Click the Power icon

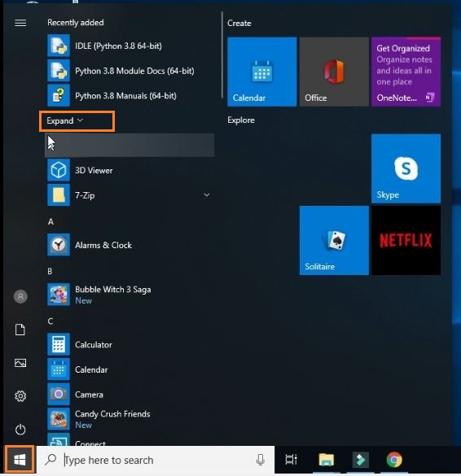[x=20, y=430]
